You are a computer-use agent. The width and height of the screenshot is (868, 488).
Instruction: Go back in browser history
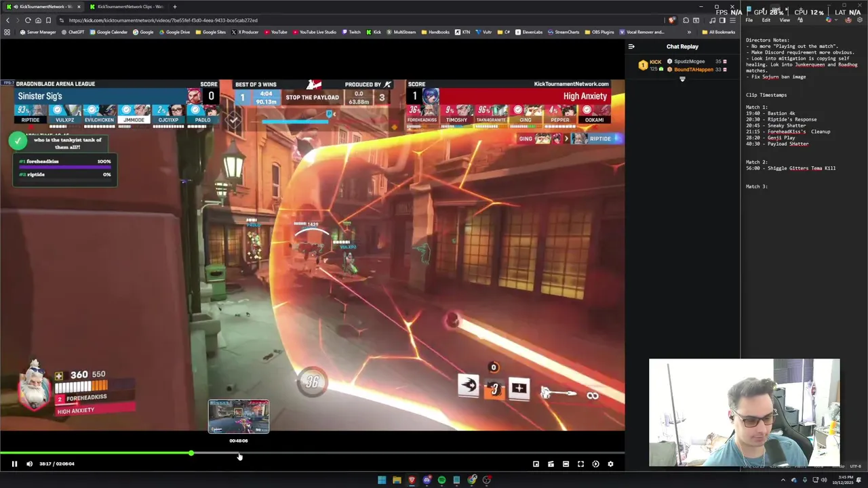tap(7, 20)
